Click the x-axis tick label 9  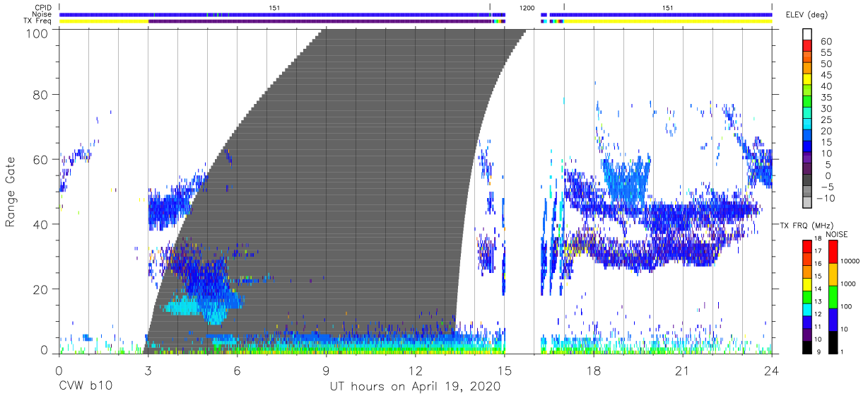tap(326, 371)
